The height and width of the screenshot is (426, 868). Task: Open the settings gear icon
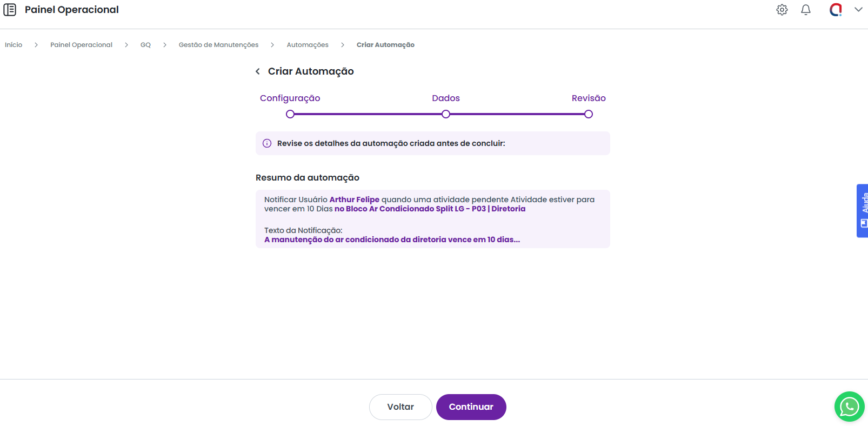(x=782, y=10)
